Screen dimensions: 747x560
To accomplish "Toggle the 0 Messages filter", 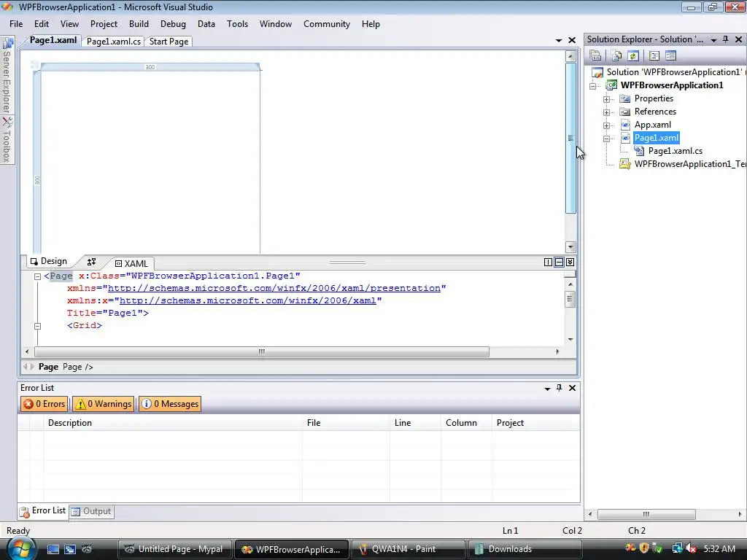I will [x=169, y=404].
